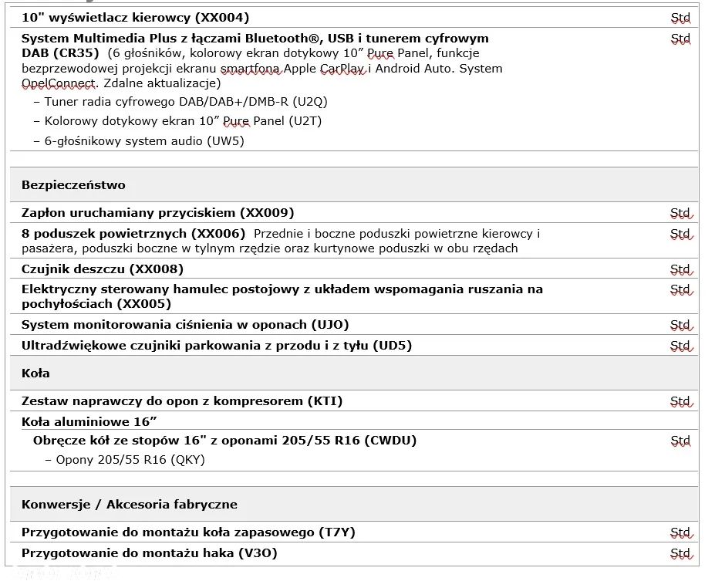
Task: Click "Std" next to "Przygotowanie do montażu haka"
Action: click(x=680, y=553)
